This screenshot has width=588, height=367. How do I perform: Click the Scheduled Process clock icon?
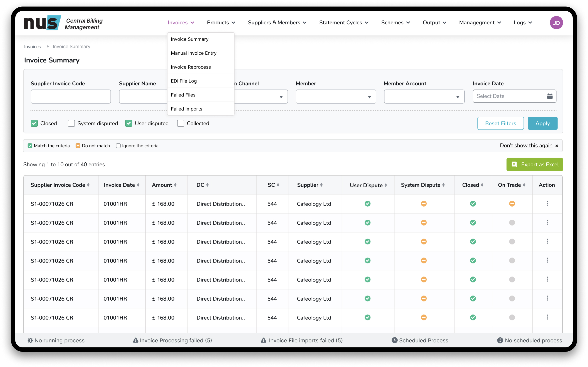[x=395, y=340]
